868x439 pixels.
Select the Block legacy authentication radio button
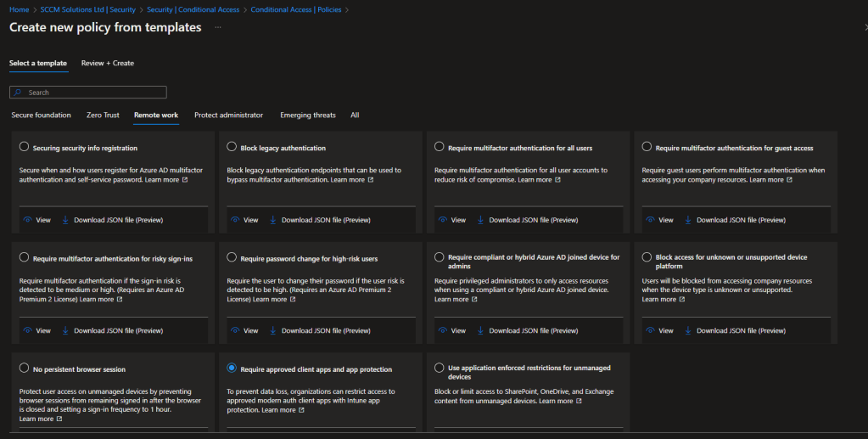pos(232,147)
